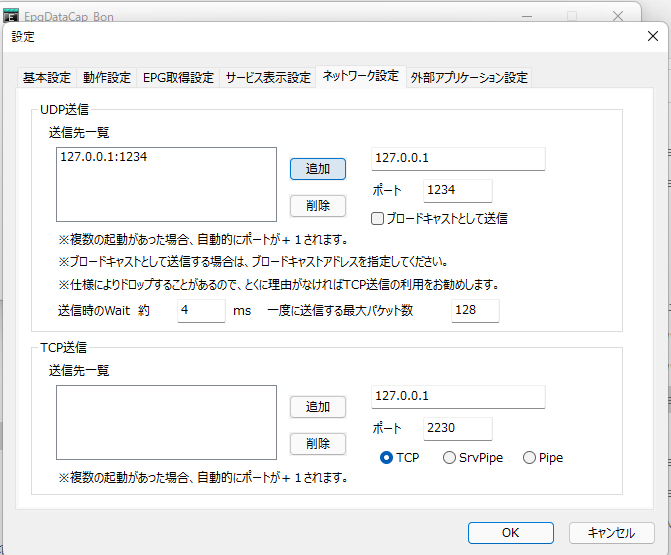Close the 設定 dialog with X

[x=653, y=36]
